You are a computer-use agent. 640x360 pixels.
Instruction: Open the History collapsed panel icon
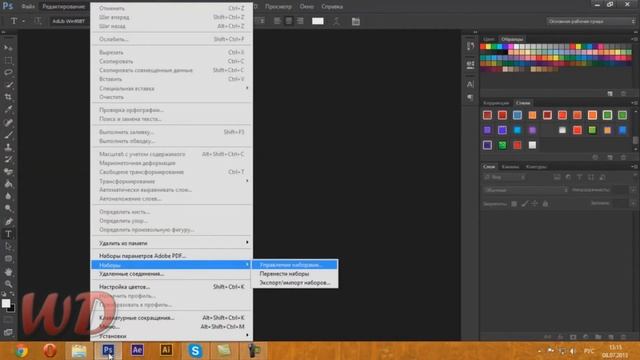coord(470,46)
